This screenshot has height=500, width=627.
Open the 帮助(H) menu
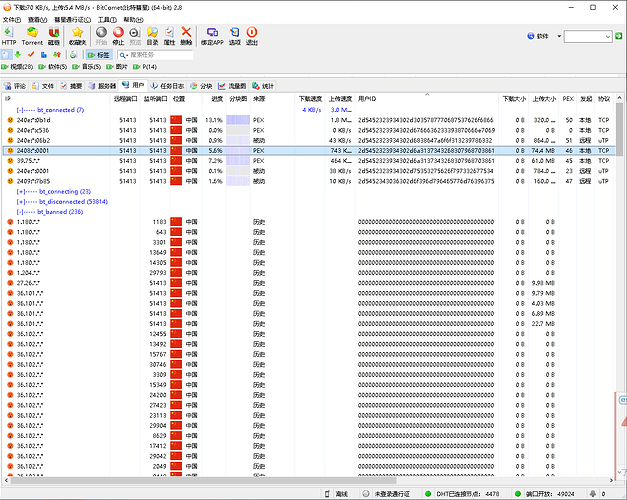coord(133,20)
